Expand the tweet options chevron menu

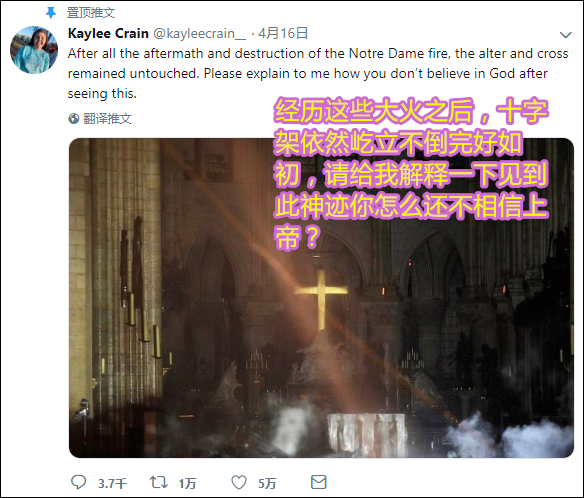565,35
